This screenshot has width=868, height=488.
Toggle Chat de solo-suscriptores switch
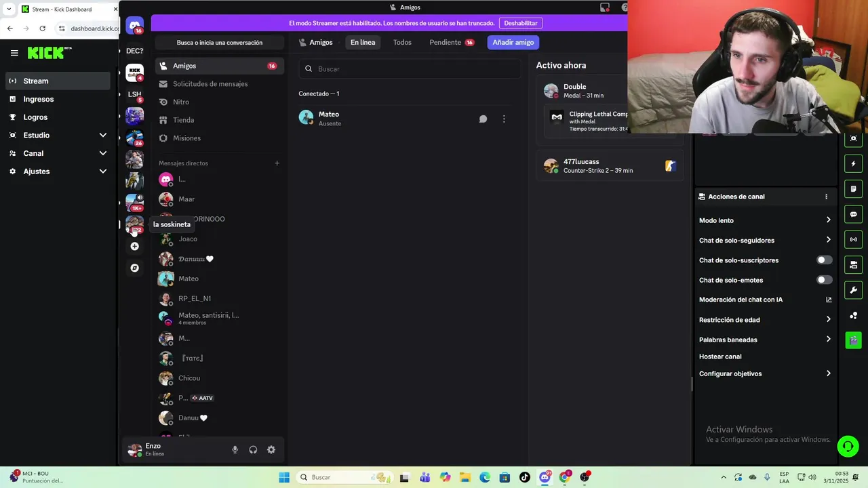pyautogui.click(x=824, y=260)
